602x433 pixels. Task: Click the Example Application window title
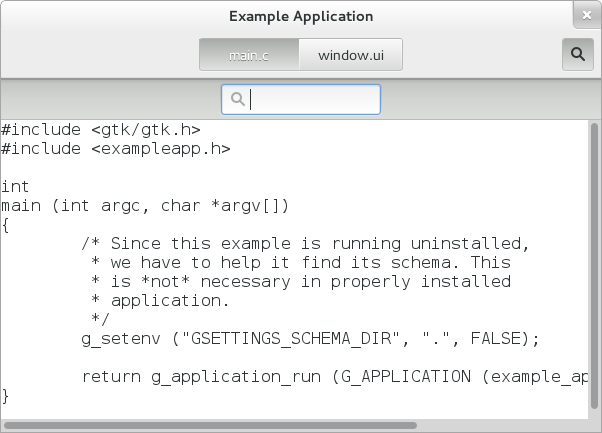pyautogui.click(x=301, y=16)
